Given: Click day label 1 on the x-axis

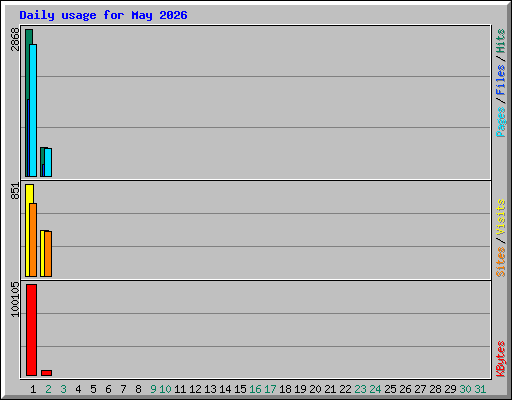Looking at the screenshot, I should (x=33, y=389).
